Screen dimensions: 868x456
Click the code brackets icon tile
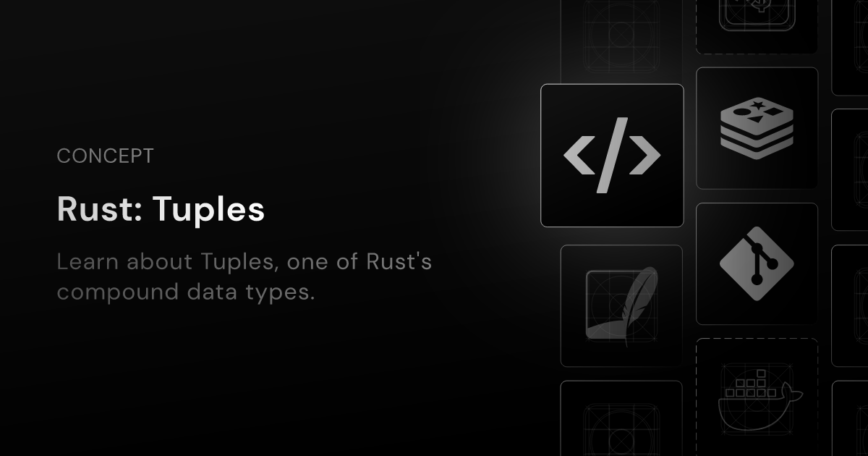click(x=612, y=155)
